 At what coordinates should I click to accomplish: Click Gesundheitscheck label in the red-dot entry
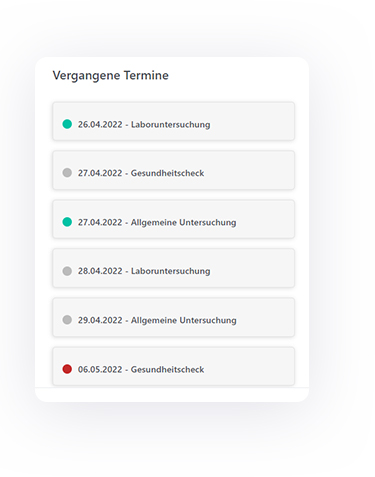167,369
